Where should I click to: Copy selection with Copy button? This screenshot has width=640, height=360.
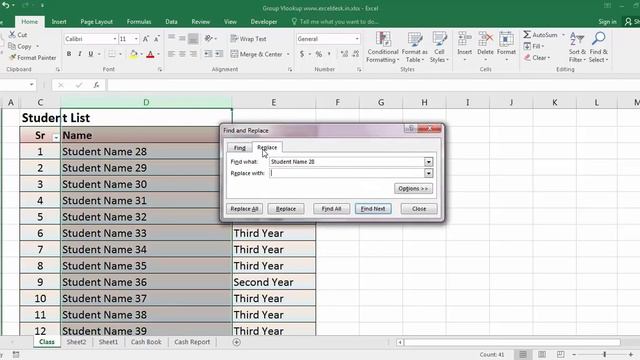pyautogui.click(x=20, y=46)
